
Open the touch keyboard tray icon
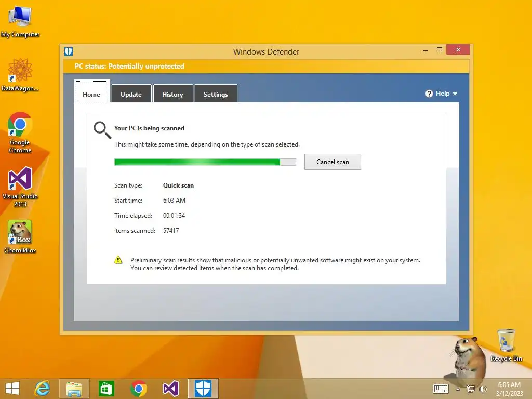coord(441,389)
